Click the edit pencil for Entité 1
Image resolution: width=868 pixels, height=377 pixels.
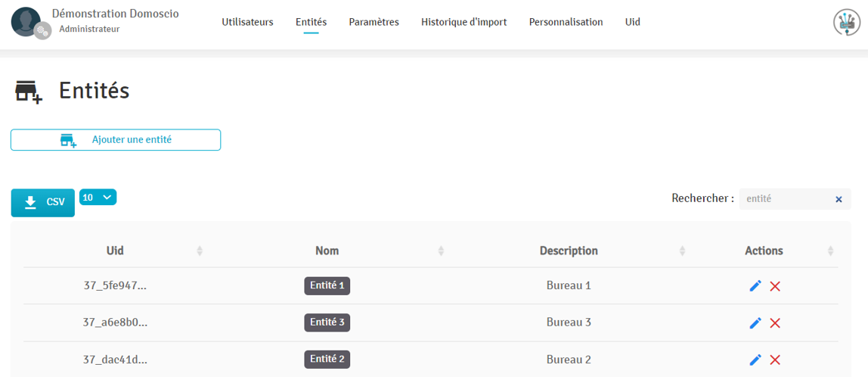click(755, 286)
